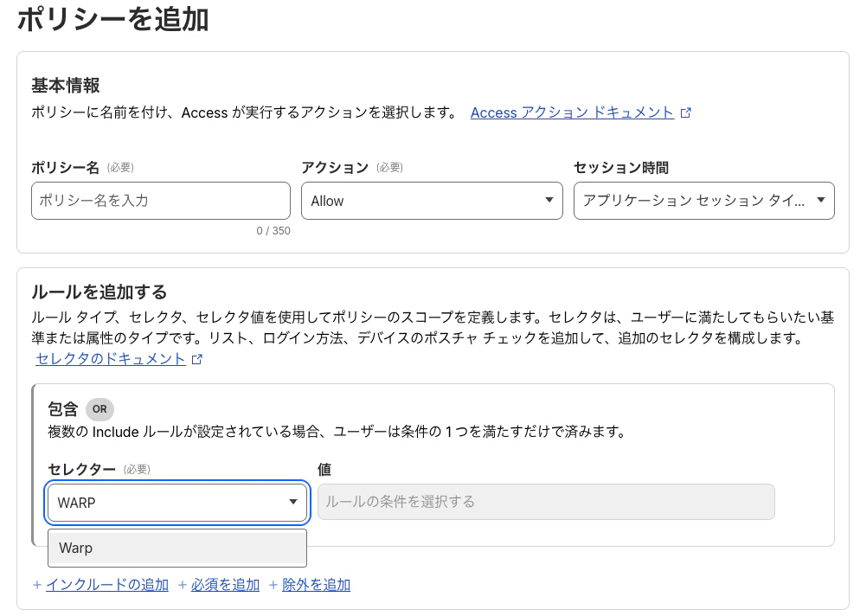Open the セッション時間 dropdown
This screenshot has width=860, height=616.
click(703, 201)
